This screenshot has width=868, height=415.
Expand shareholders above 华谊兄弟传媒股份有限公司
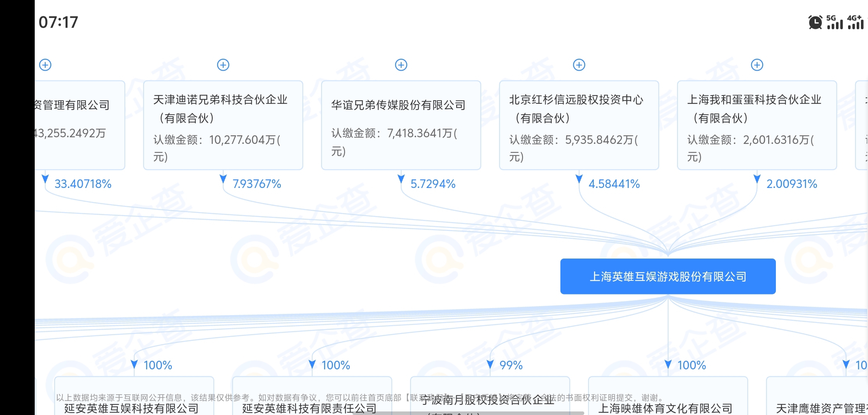401,65
